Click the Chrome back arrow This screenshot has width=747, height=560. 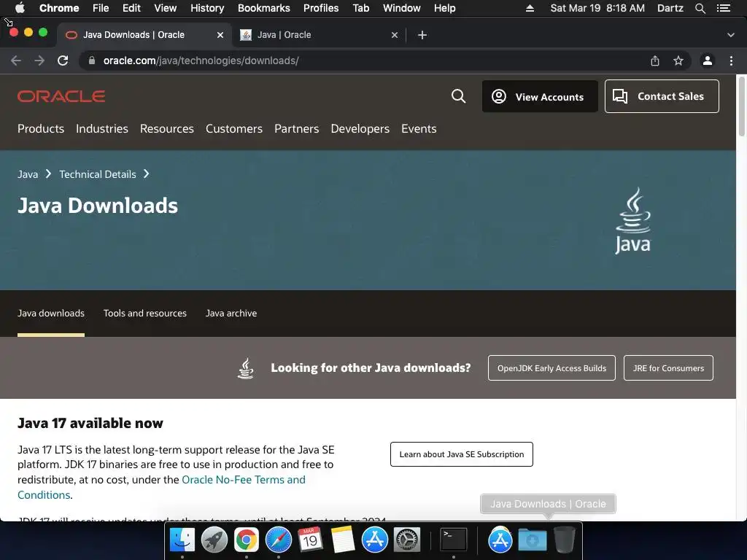pos(16,61)
